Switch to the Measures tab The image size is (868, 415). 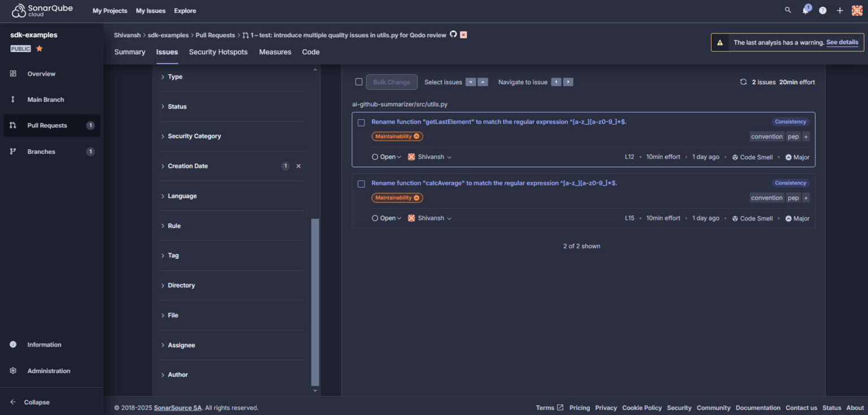pos(275,51)
